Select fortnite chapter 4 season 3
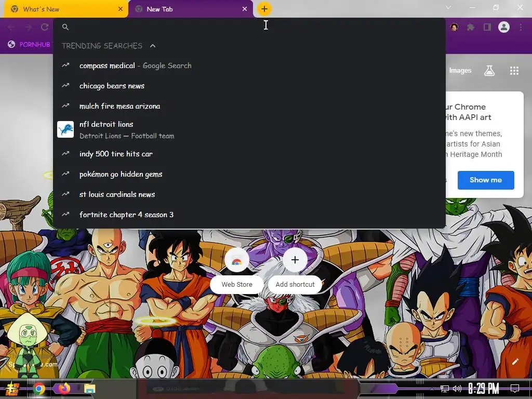The image size is (532, 399). 249,215
